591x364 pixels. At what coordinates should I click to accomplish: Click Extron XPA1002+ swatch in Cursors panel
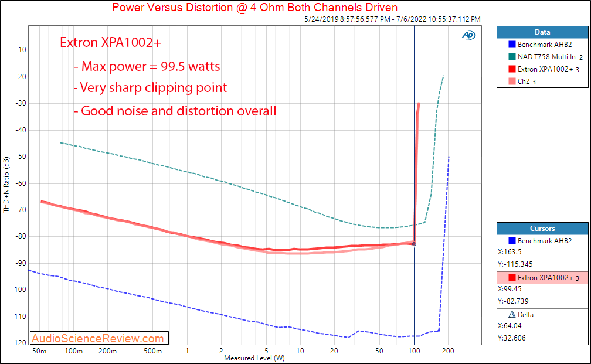click(512, 278)
